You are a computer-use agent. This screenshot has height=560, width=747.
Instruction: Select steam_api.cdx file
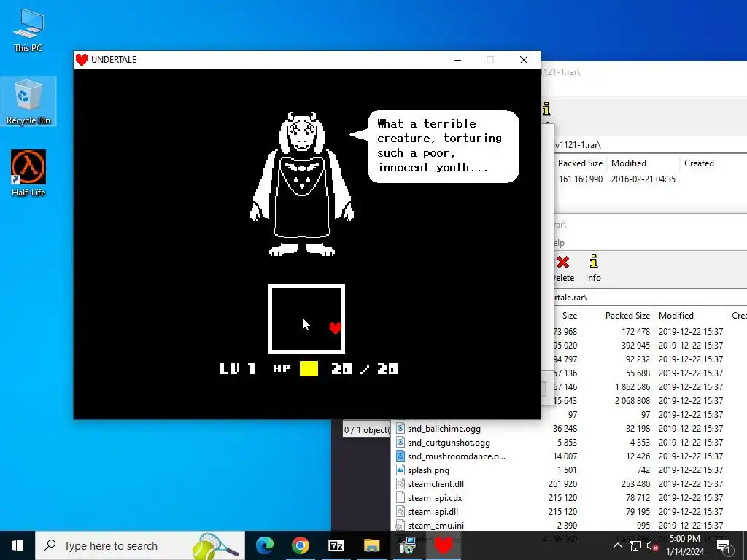coord(435,497)
